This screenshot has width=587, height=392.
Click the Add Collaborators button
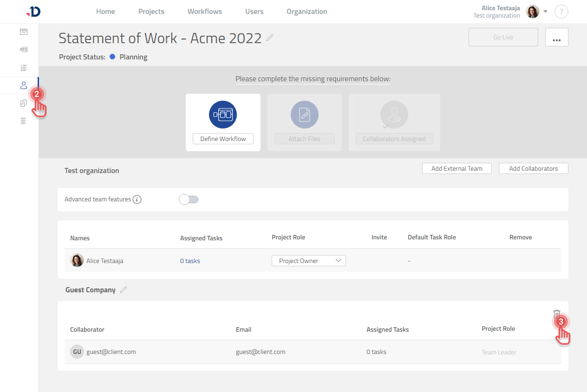coord(533,168)
